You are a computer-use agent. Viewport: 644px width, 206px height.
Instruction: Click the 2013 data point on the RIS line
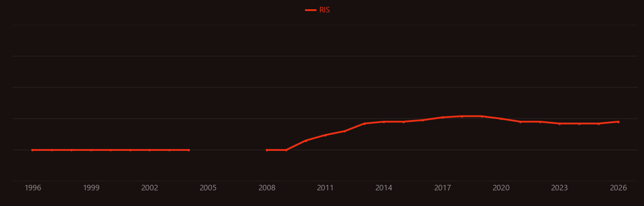pyautogui.click(x=364, y=124)
